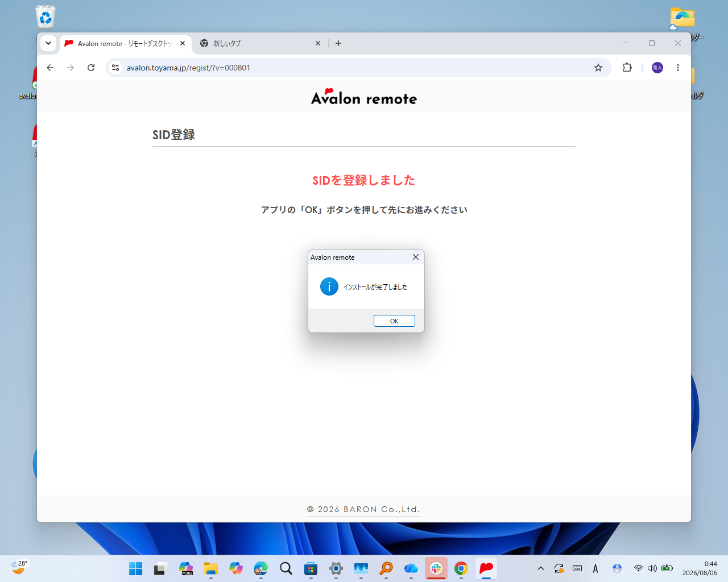Show hidden tray icons chevron
The image size is (728, 582).
pyautogui.click(x=541, y=568)
